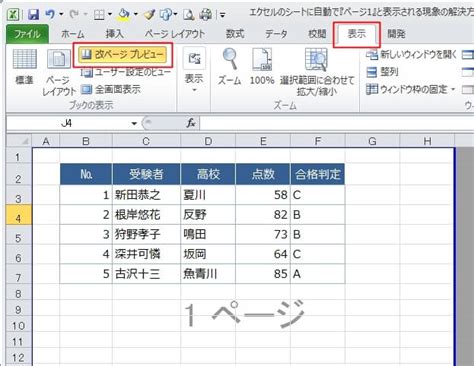Open the ページ レイアウト ribbon tab
The height and width of the screenshot is (366, 474).
click(174, 34)
